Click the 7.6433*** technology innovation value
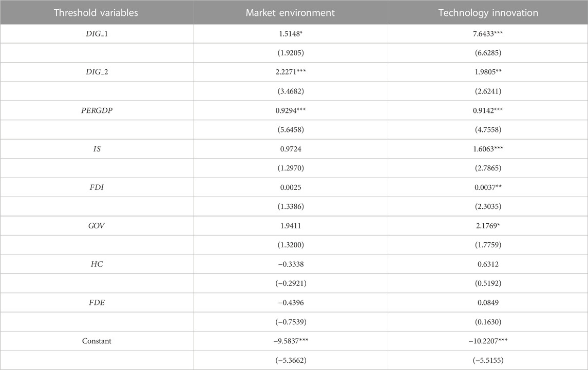The width and height of the screenshot is (588, 370). point(488,34)
